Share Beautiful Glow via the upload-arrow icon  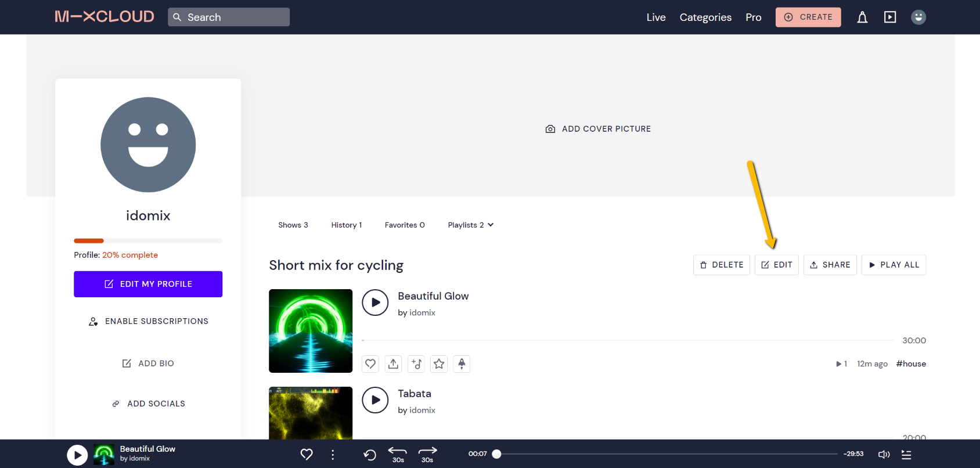click(x=393, y=364)
